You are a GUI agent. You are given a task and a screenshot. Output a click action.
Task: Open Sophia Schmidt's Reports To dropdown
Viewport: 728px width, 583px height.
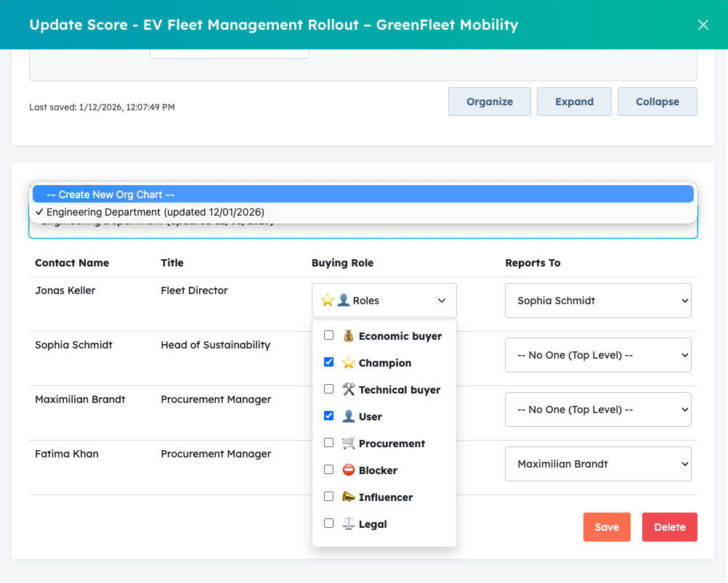(598, 355)
